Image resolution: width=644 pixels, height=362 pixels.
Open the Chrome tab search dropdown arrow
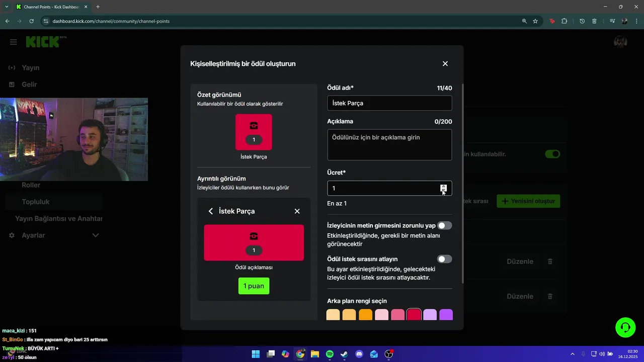[7, 7]
